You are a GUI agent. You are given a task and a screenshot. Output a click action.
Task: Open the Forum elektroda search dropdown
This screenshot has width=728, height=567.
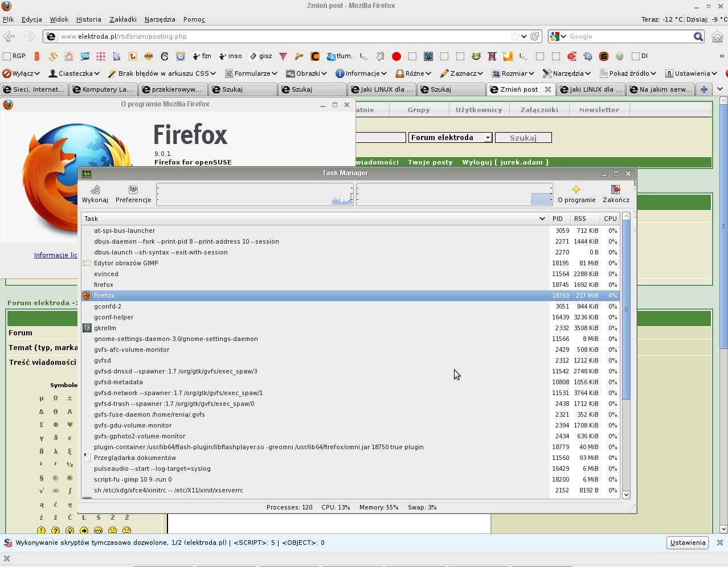pos(488,138)
